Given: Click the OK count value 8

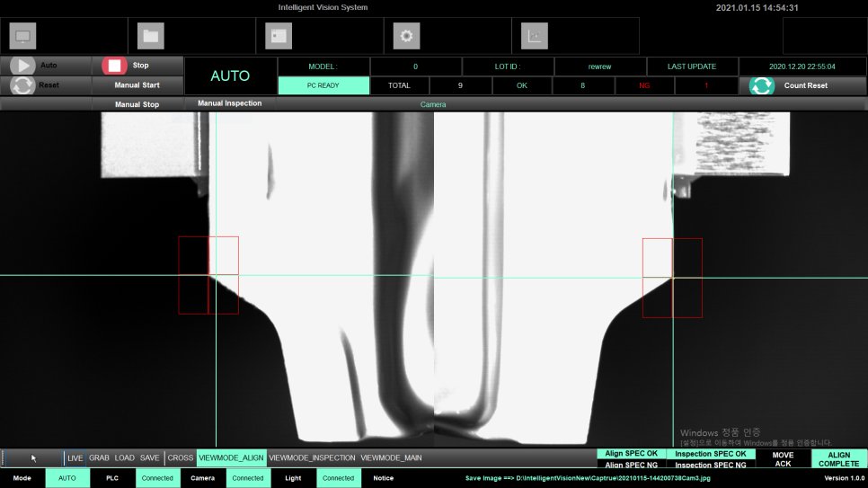Looking at the screenshot, I should 582,86.
